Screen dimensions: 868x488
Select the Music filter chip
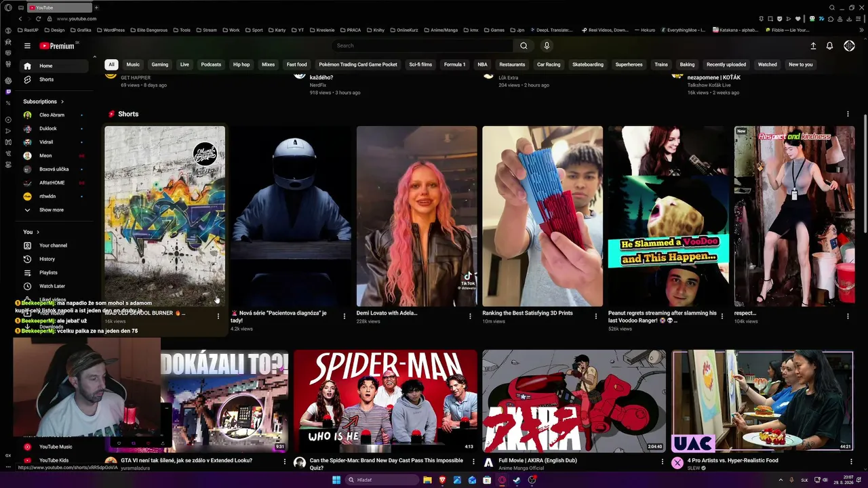tap(133, 64)
